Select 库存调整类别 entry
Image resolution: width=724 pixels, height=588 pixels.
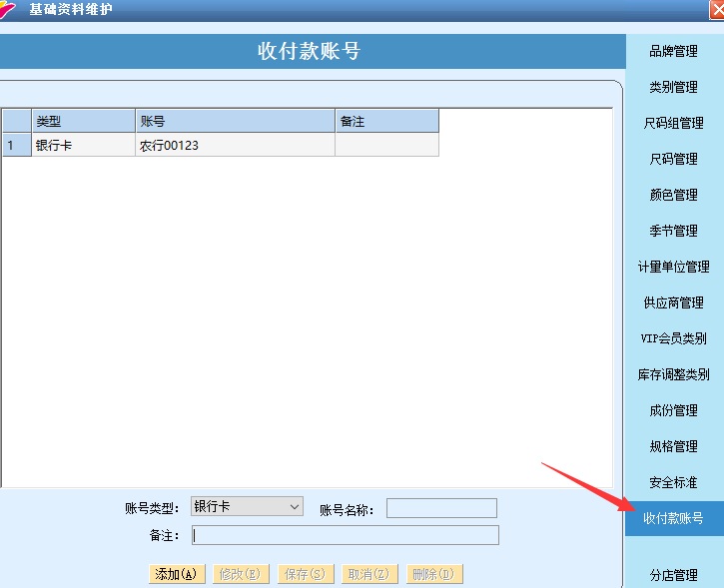(x=673, y=374)
